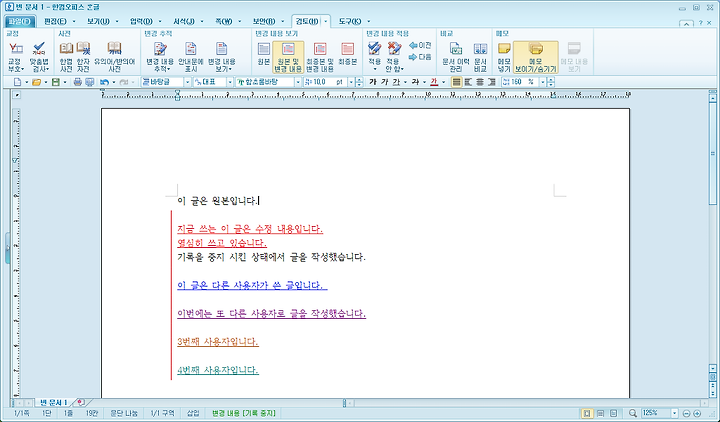Open the font color dropdown arrow
This screenshot has width=720, height=422.
443,82
